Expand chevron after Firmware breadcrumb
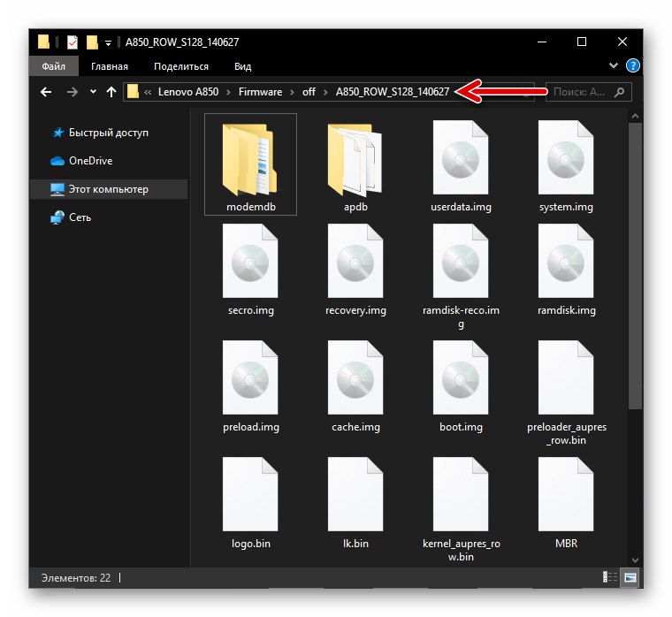Viewport: 672px width, 617px height. (292, 92)
